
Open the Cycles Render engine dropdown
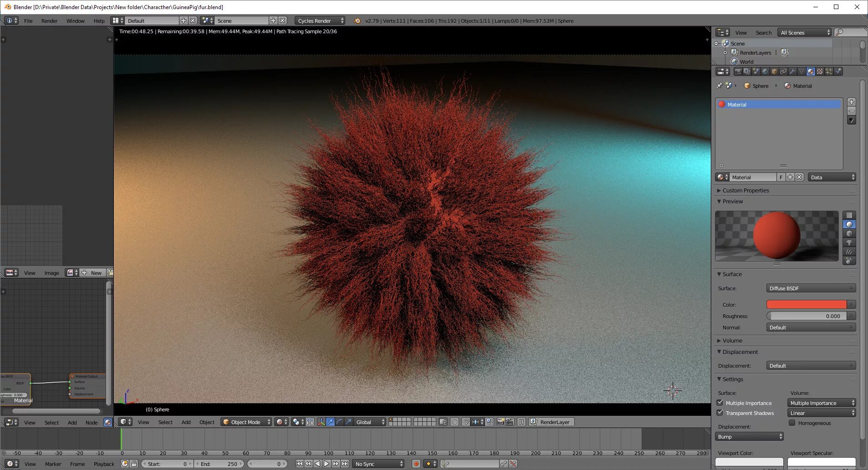[320, 20]
